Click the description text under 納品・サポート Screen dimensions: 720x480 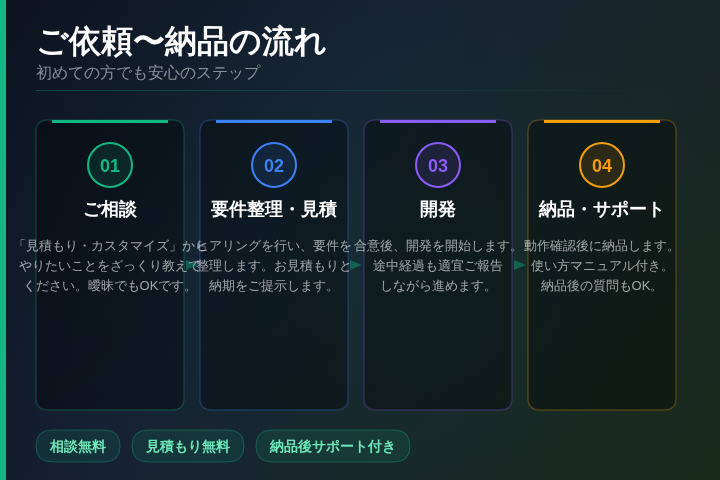click(602, 265)
